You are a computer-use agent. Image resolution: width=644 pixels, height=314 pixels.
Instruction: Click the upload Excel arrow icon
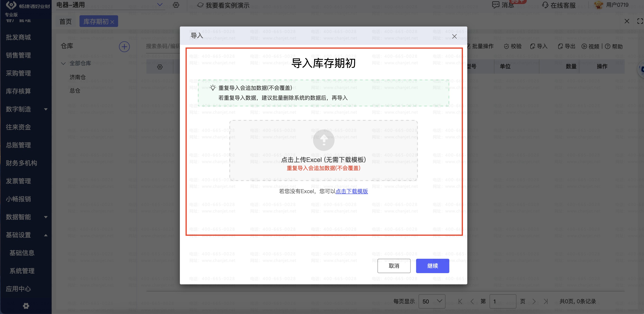[324, 140]
